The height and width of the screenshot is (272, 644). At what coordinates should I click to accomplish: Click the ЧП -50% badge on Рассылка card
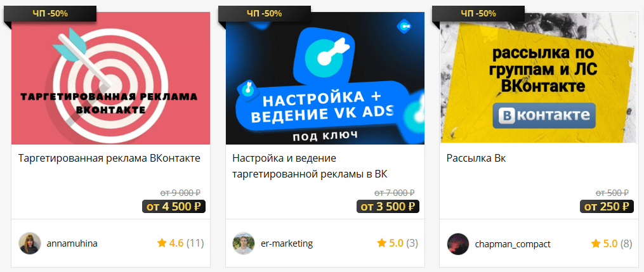(x=478, y=13)
